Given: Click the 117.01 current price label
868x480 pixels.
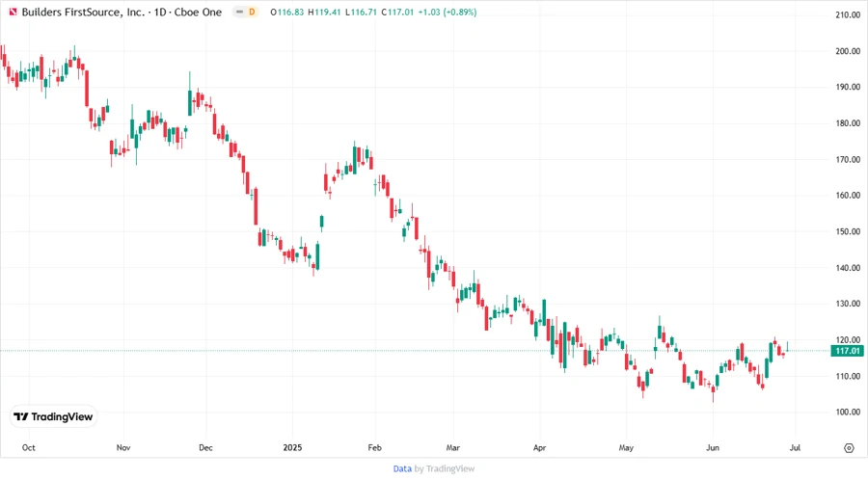Looking at the screenshot, I should point(848,351).
